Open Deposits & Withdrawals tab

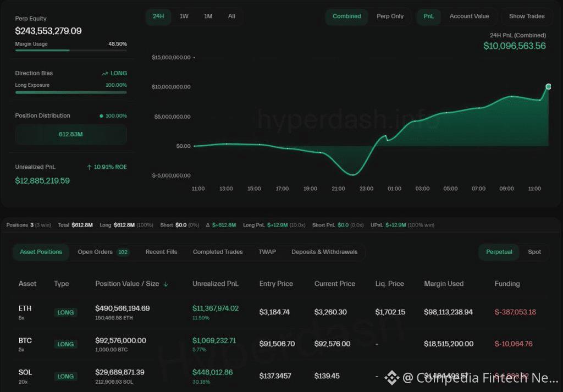pyautogui.click(x=324, y=252)
